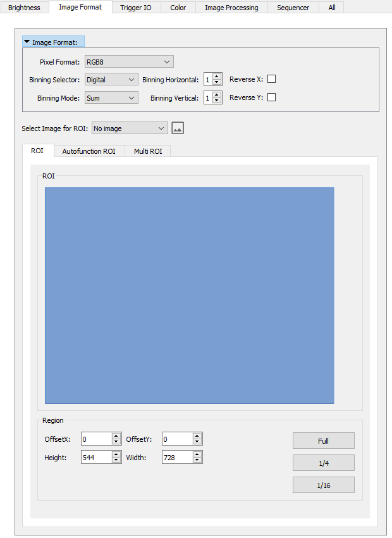Open the Autofunction ROI tab
The width and height of the screenshot is (392, 538).
pyautogui.click(x=89, y=151)
